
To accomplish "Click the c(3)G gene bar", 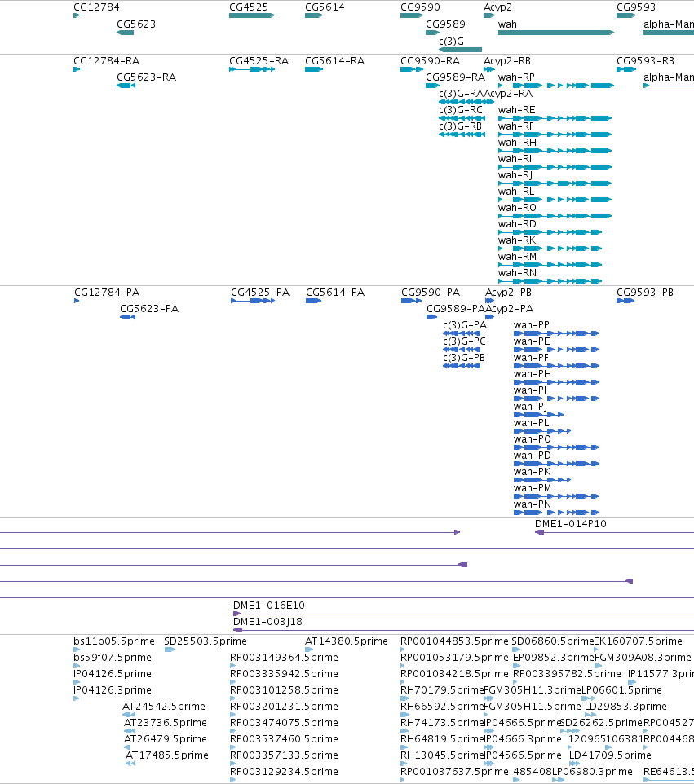I will click(460, 50).
